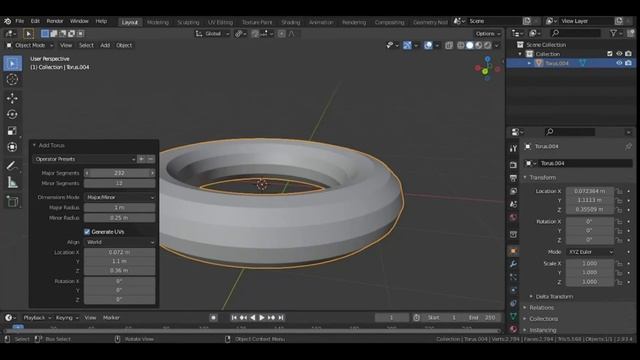Adjust the Major Segments value field
This screenshot has height=360, width=640.
120,173
